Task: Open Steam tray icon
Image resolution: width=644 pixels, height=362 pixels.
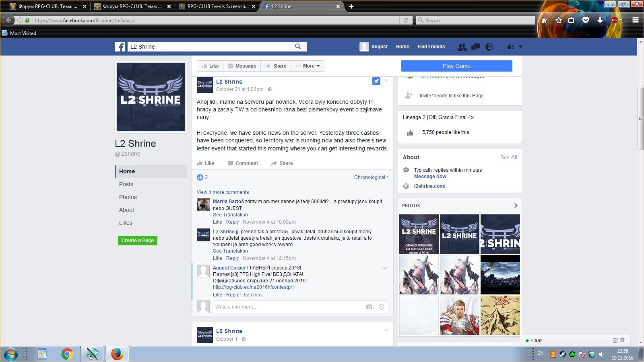Action: pyautogui.click(x=563, y=354)
